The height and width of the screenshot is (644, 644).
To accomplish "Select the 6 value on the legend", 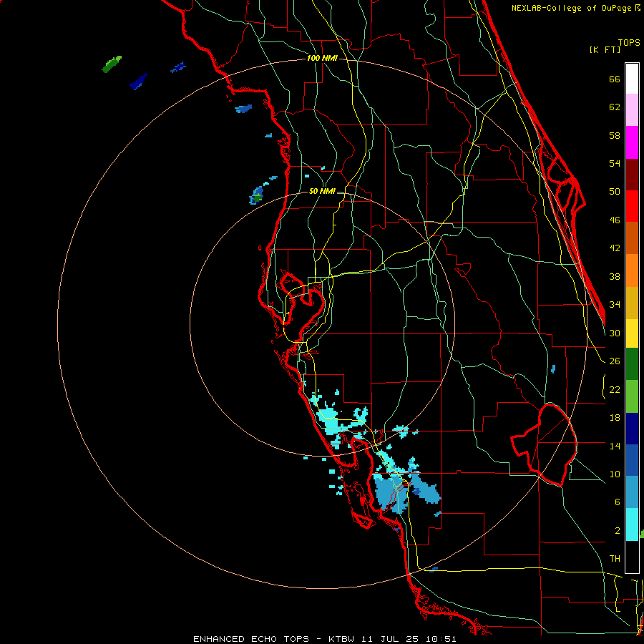I will coord(617,502).
